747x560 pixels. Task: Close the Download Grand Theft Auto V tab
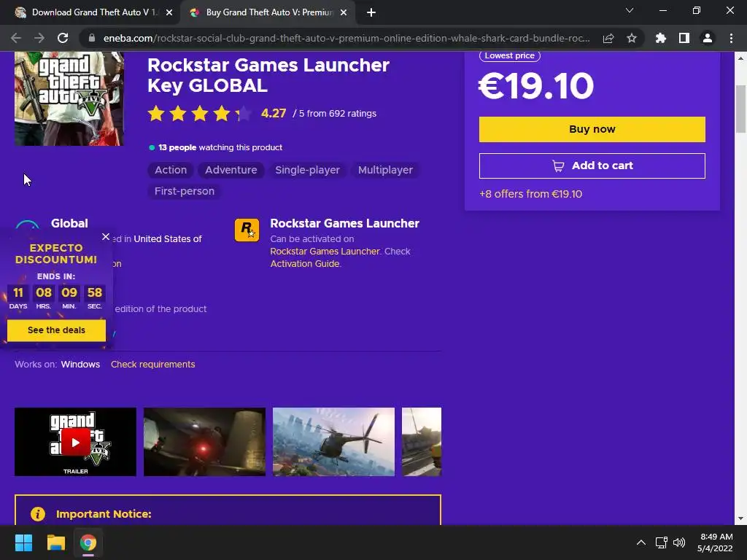pos(169,12)
